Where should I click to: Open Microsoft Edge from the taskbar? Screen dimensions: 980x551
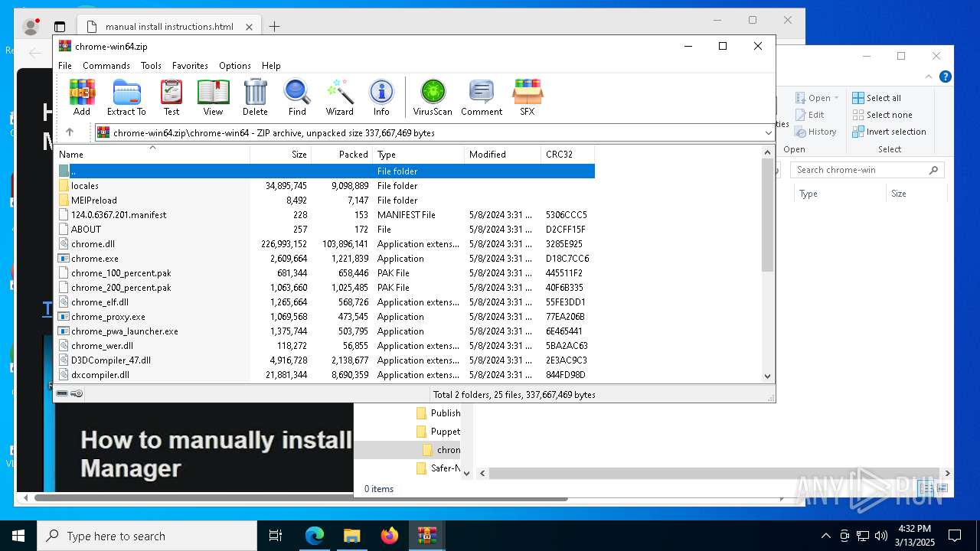coord(315,536)
